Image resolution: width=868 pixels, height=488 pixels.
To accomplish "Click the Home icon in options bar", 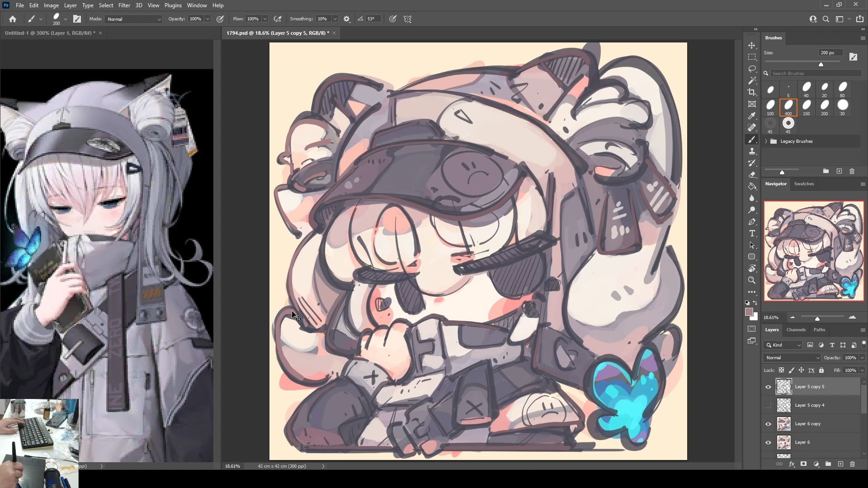I will coord(13,19).
